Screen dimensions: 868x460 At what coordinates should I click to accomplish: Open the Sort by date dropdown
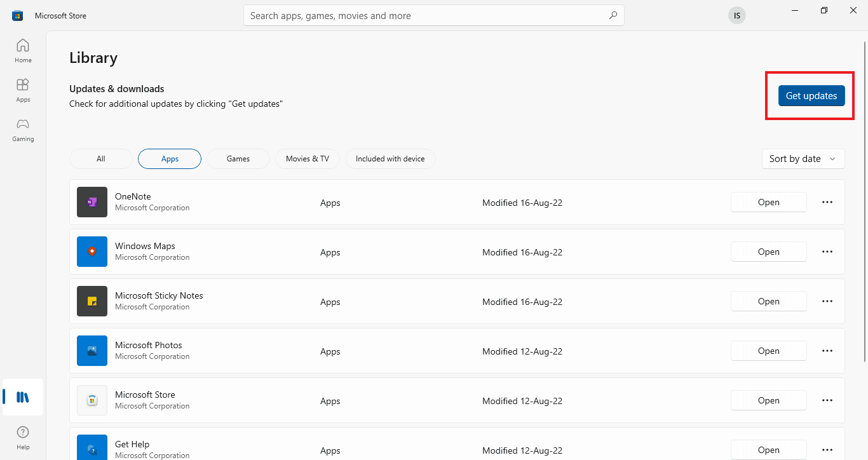(x=803, y=158)
